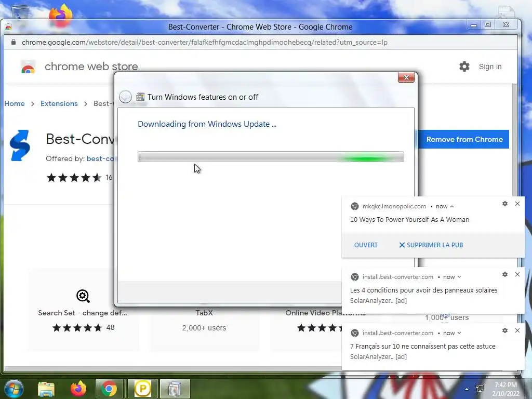Click OUVERT on the notification

[x=366, y=245]
